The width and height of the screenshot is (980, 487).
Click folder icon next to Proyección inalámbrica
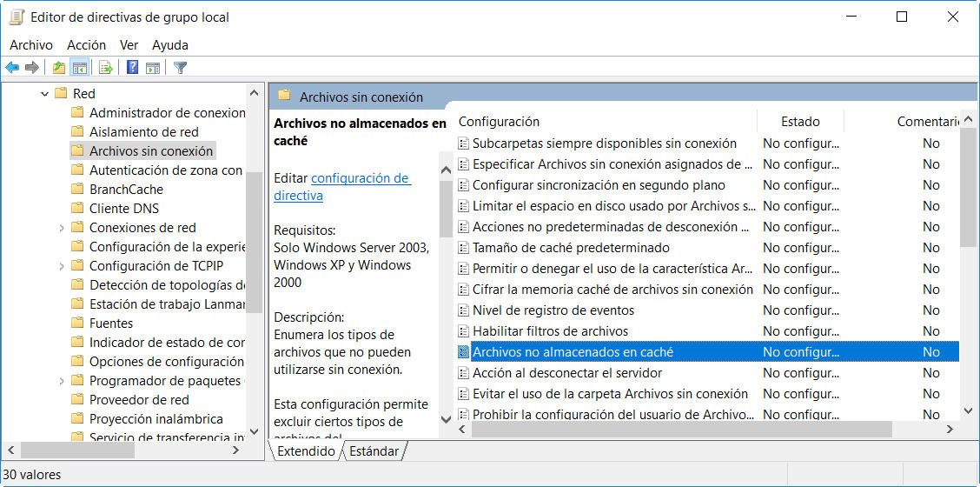(x=77, y=419)
